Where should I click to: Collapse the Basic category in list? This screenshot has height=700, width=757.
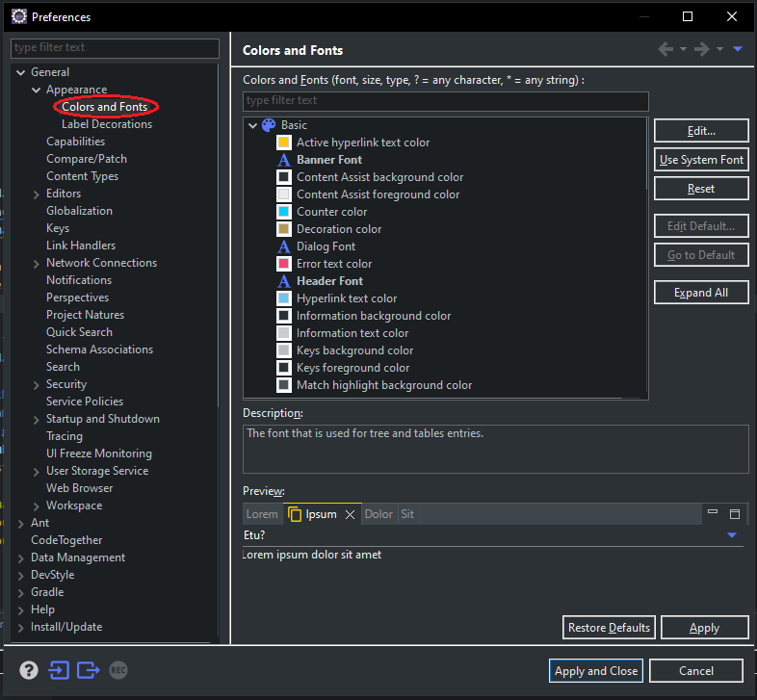click(x=252, y=125)
